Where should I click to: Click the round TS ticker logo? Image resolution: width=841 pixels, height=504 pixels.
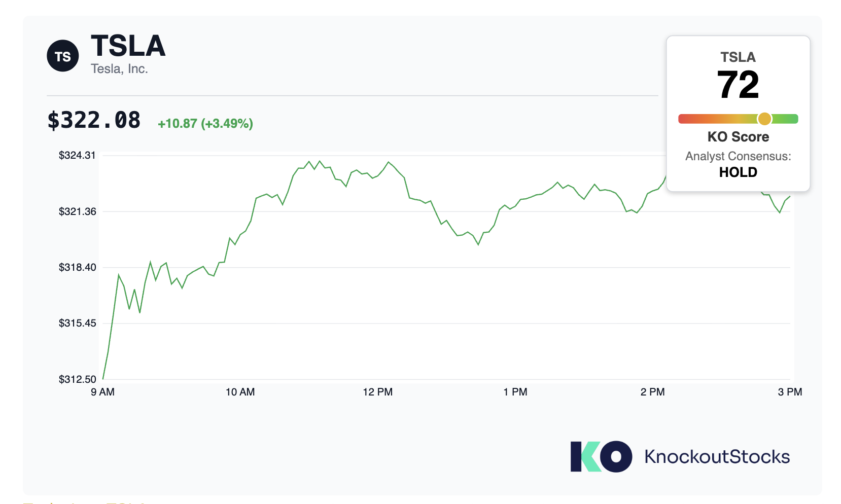pos(63,56)
